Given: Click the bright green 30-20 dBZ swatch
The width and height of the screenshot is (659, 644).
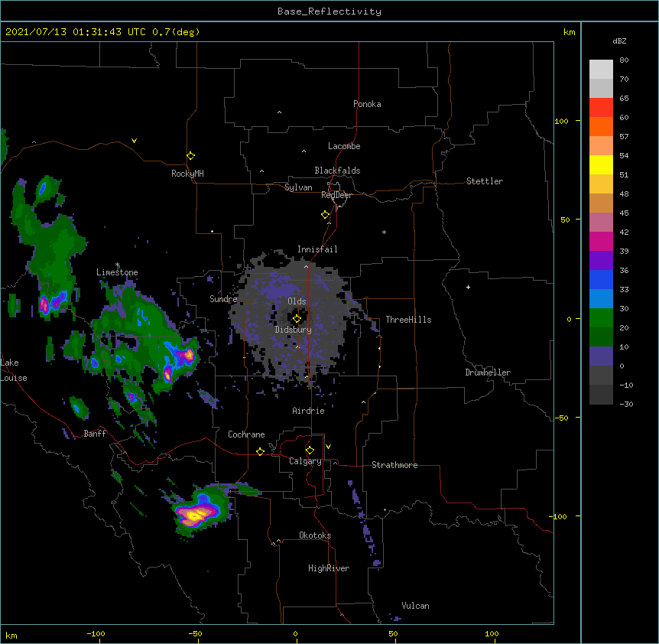Looking at the screenshot, I should [x=601, y=318].
